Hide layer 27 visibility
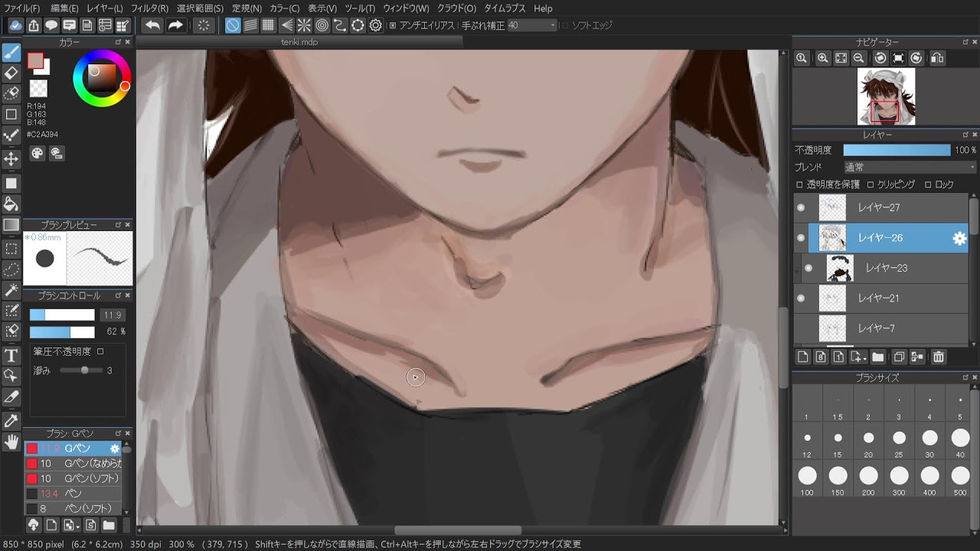This screenshot has height=551, width=980. pyautogui.click(x=801, y=207)
